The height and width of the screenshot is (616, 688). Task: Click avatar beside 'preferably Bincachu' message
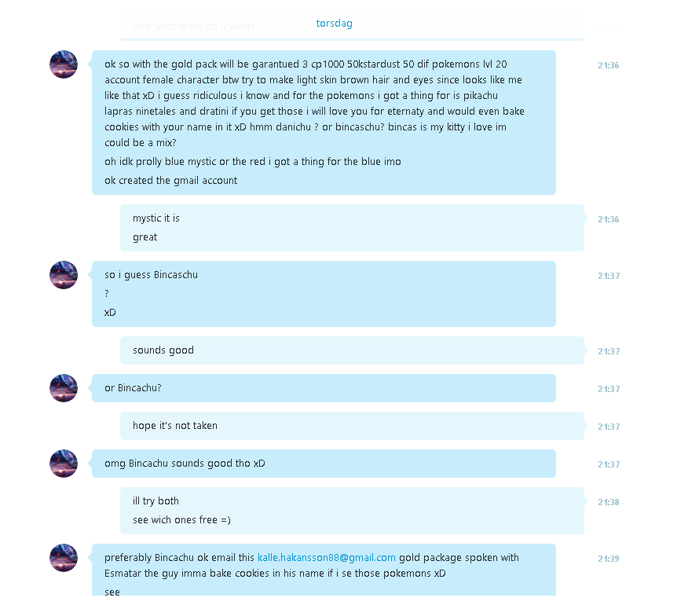(x=64, y=558)
